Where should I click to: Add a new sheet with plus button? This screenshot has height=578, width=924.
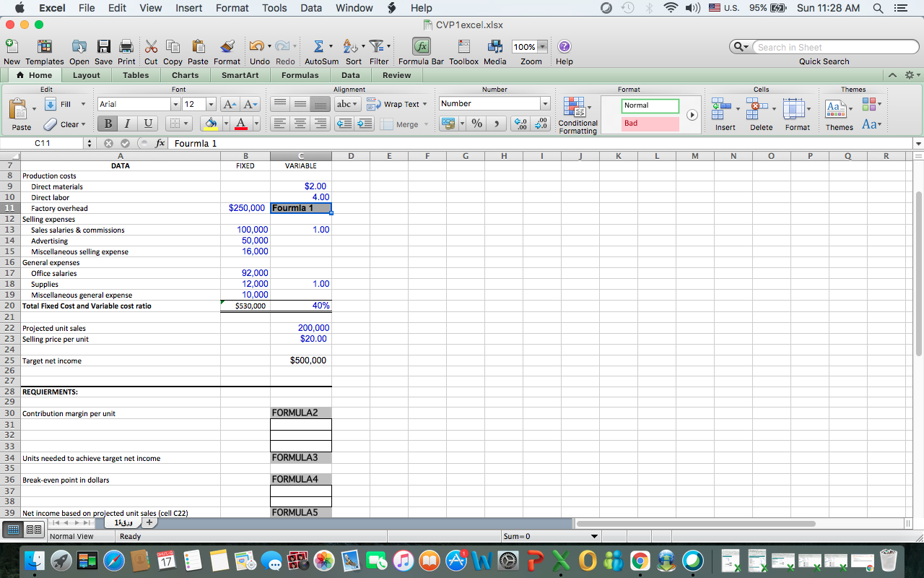[x=149, y=522]
